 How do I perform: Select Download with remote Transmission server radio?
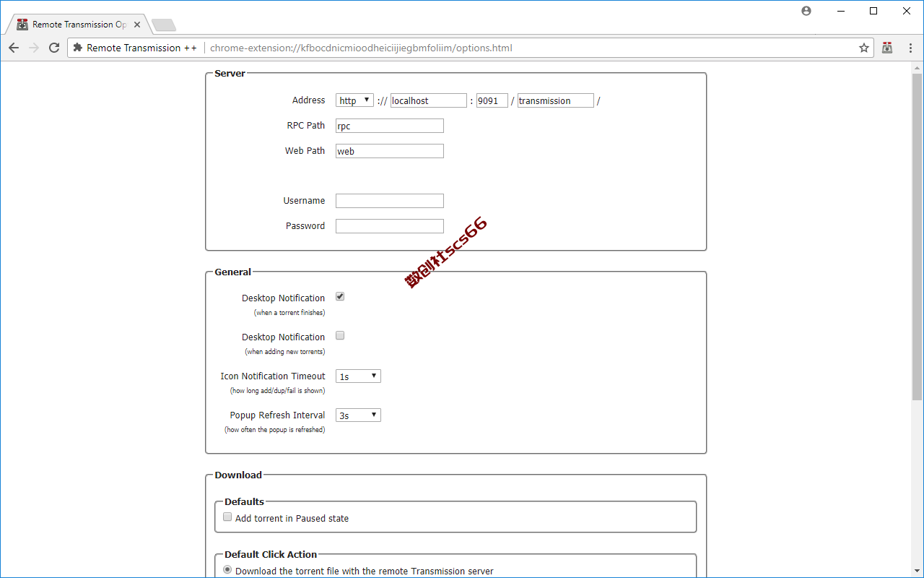[x=227, y=570]
